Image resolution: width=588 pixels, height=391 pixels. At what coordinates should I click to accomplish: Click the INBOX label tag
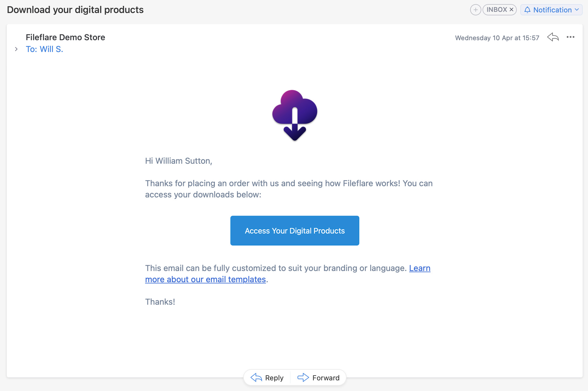pos(499,10)
